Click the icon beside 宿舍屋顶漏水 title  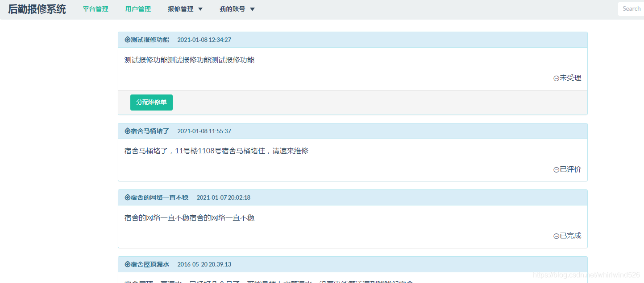pyautogui.click(x=127, y=264)
